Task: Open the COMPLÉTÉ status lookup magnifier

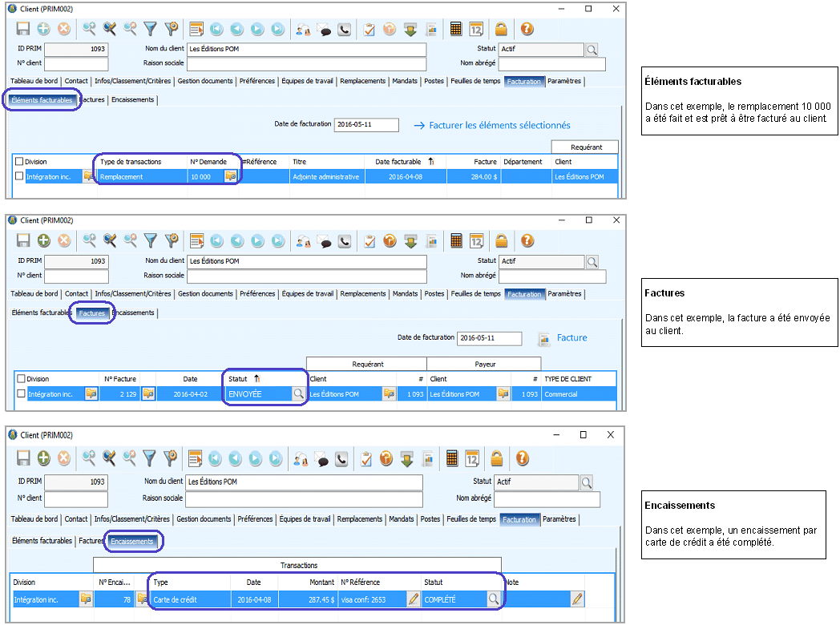Action: pyautogui.click(x=494, y=599)
